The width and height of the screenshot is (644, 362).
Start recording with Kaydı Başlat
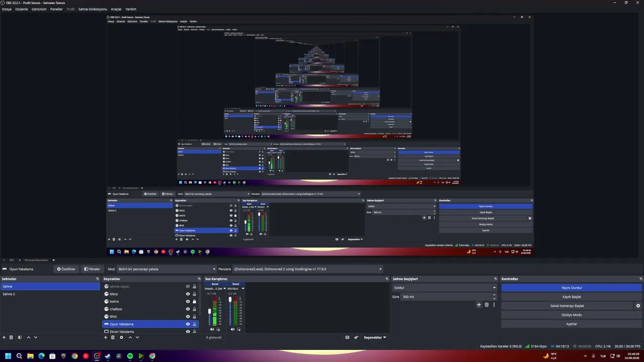[x=572, y=297]
